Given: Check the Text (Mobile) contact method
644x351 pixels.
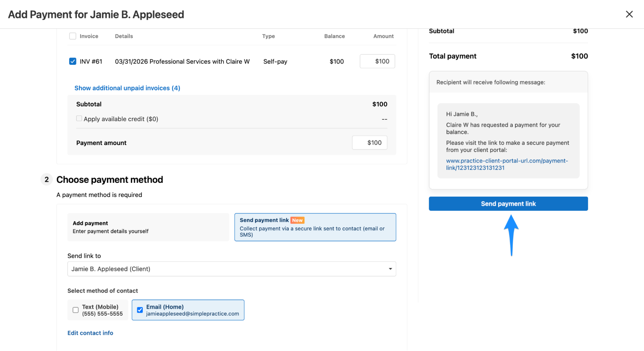Looking at the screenshot, I should 76,310.
